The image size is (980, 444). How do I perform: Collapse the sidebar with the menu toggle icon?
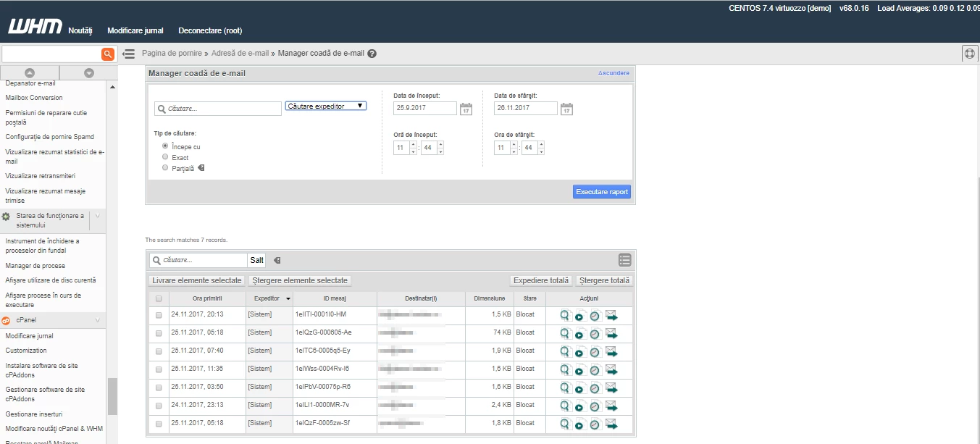129,54
